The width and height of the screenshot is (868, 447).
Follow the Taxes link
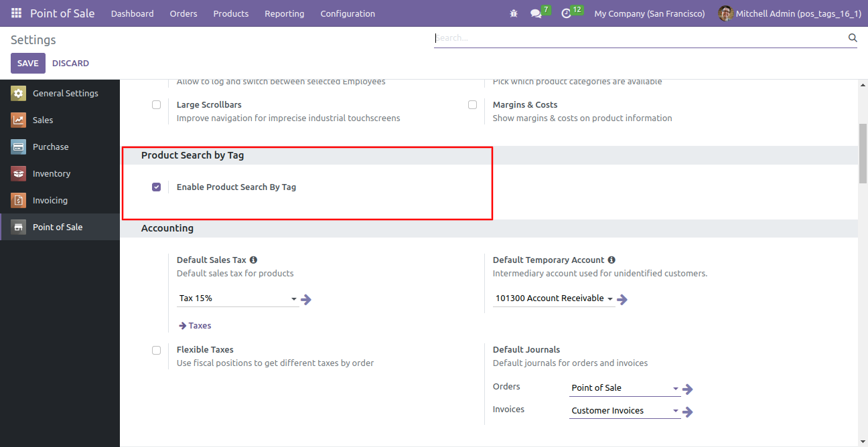pos(195,326)
